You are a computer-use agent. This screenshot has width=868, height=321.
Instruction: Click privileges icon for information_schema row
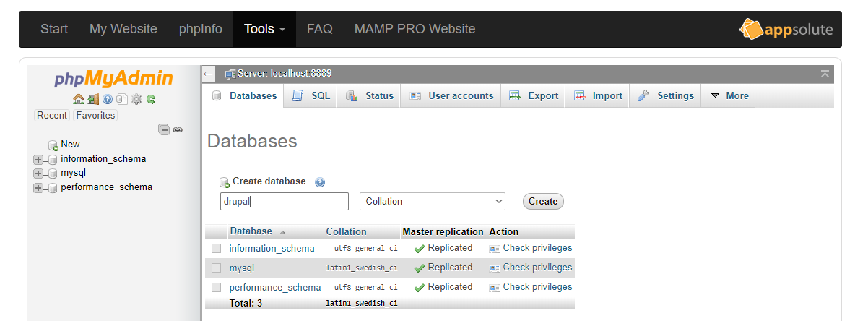(495, 248)
